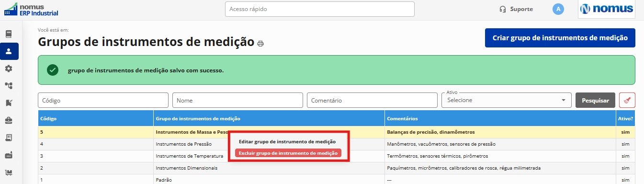Screen dimensions: 644x184
Task: Click the success message text
Action: click(146, 70)
